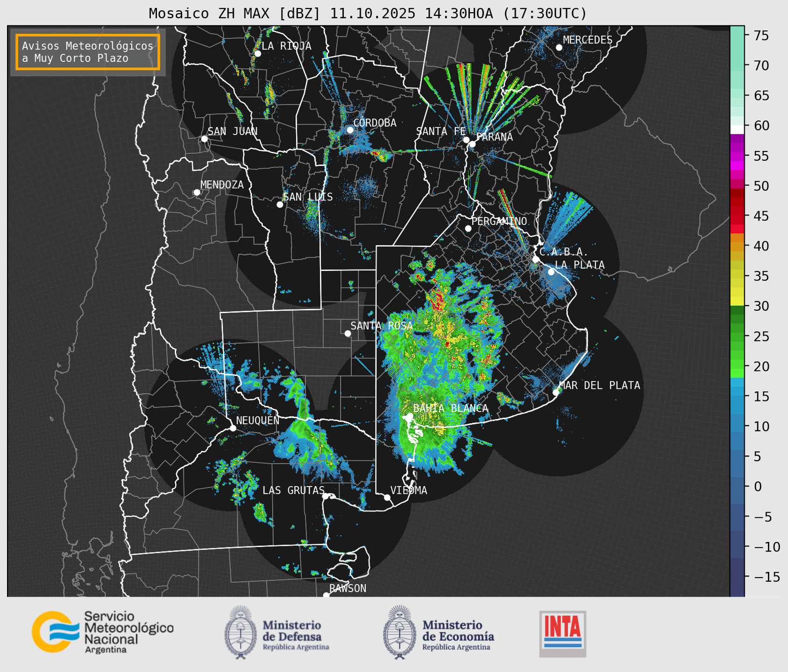Click the PERGAMINO city label
788x672 pixels.
[499, 221]
